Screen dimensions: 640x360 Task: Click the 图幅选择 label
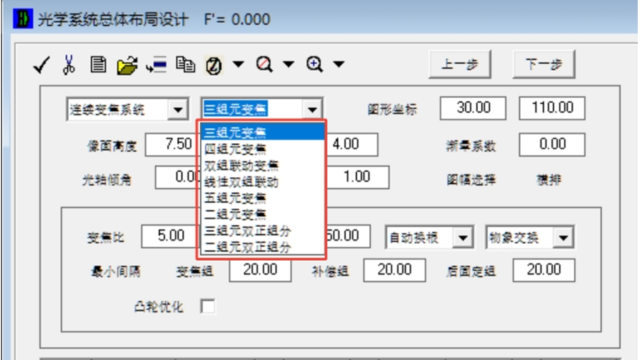(x=471, y=180)
